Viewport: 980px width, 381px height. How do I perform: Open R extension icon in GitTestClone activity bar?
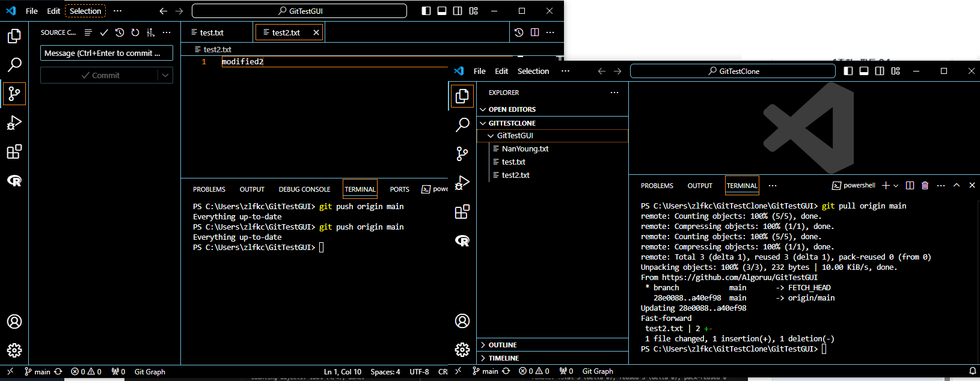[x=462, y=240]
